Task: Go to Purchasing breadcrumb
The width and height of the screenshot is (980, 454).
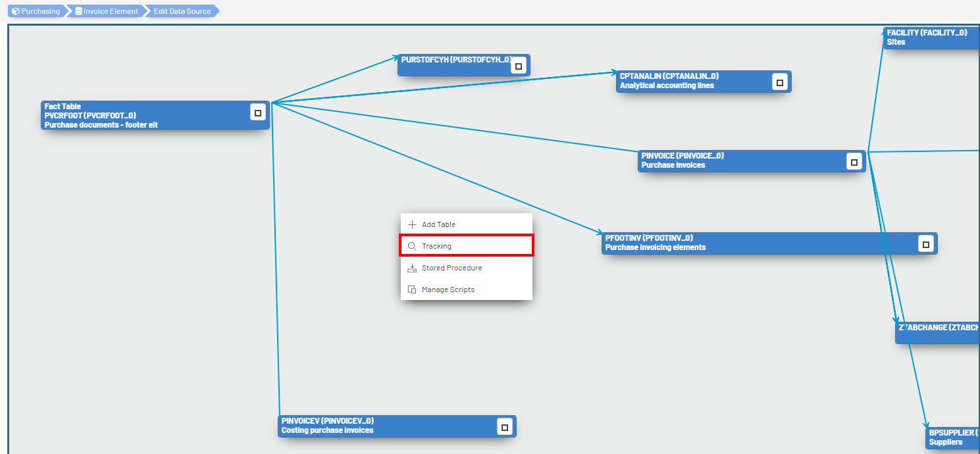Action: [40, 11]
